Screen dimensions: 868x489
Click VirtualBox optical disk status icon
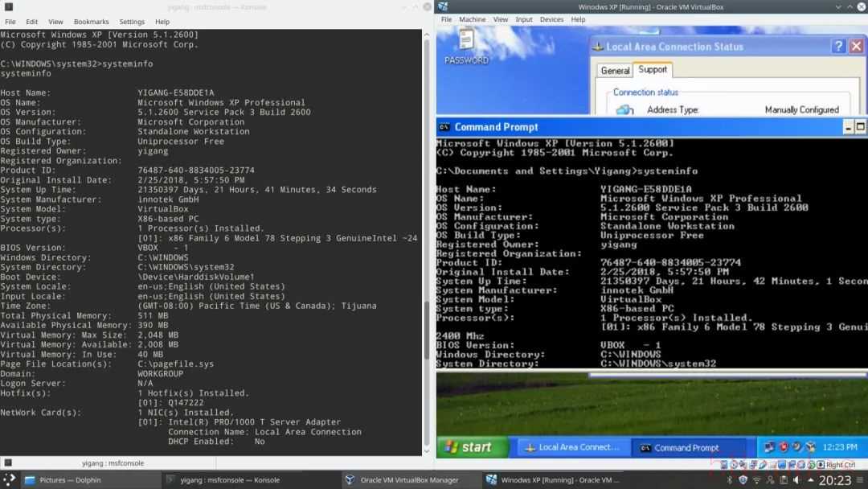click(734, 465)
